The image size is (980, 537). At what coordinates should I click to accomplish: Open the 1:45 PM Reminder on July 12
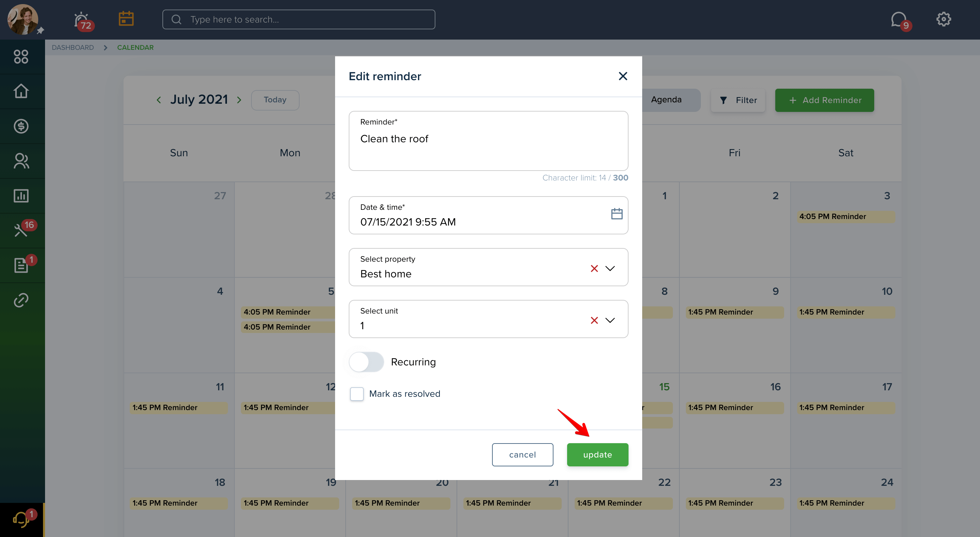point(288,408)
